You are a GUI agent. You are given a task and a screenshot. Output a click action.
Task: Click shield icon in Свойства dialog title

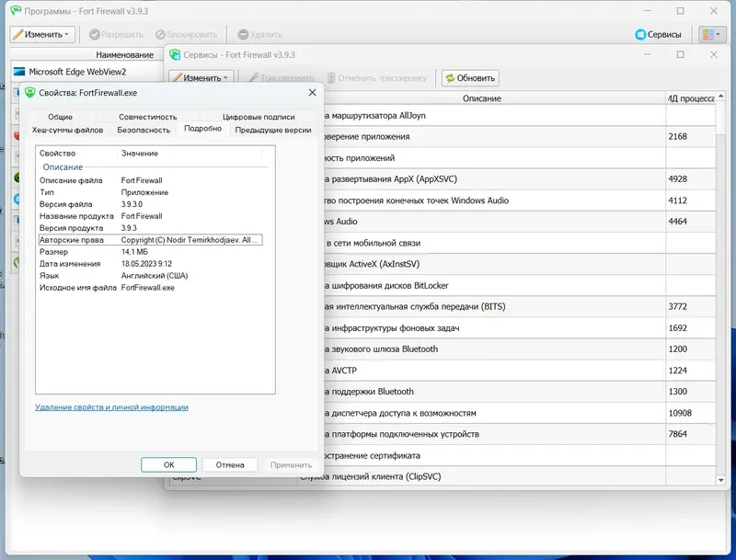click(x=30, y=92)
